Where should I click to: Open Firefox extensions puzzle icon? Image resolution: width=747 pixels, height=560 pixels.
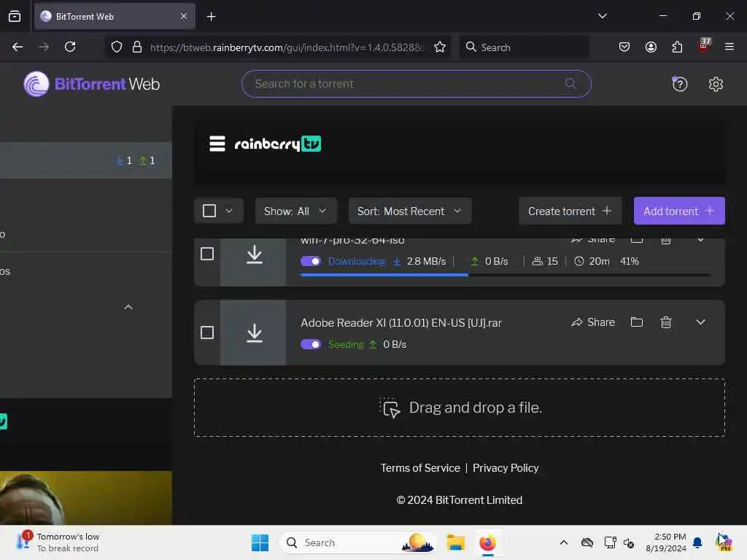click(x=677, y=47)
